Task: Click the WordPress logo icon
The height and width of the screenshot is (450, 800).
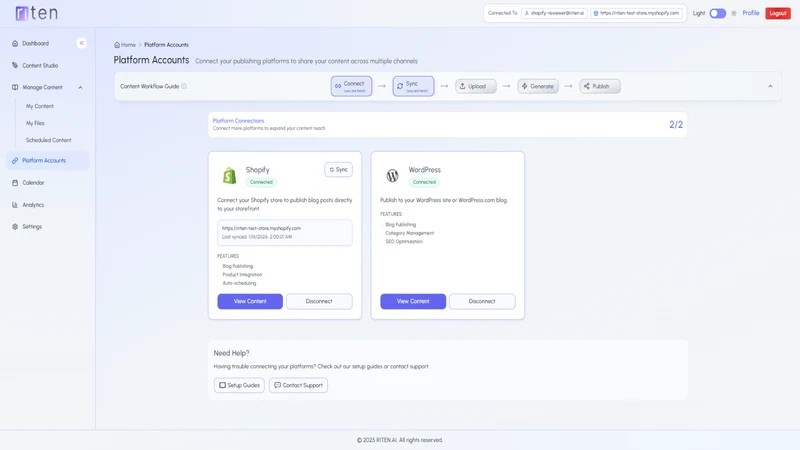Action: tap(392, 176)
